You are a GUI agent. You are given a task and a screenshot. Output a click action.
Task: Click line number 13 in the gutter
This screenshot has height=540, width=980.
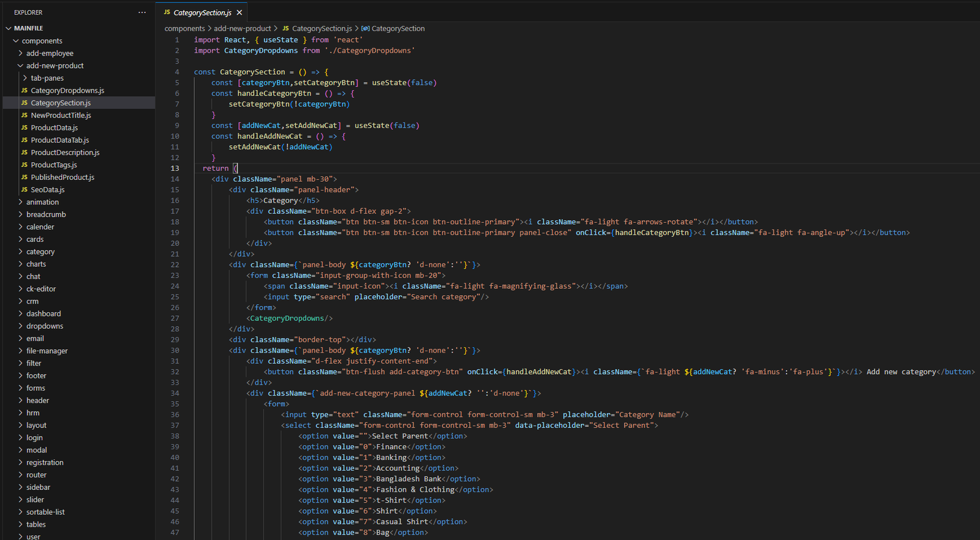tap(175, 168)
